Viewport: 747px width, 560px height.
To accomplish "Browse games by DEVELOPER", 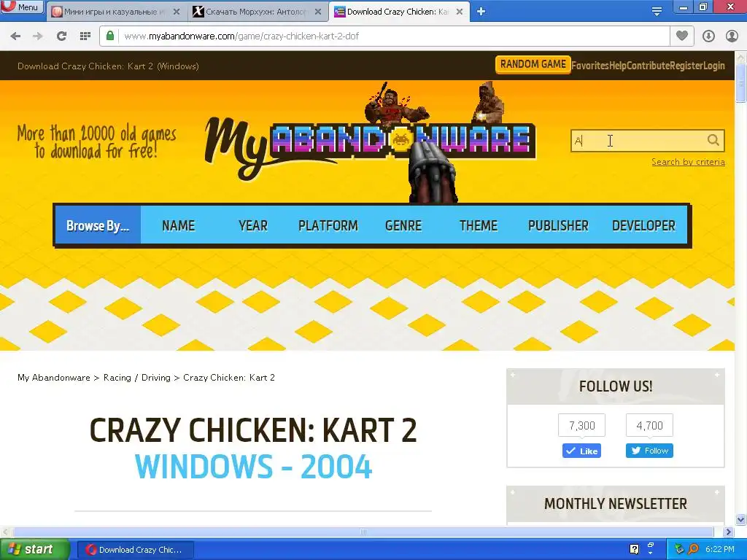I will (x=643, y=226).
